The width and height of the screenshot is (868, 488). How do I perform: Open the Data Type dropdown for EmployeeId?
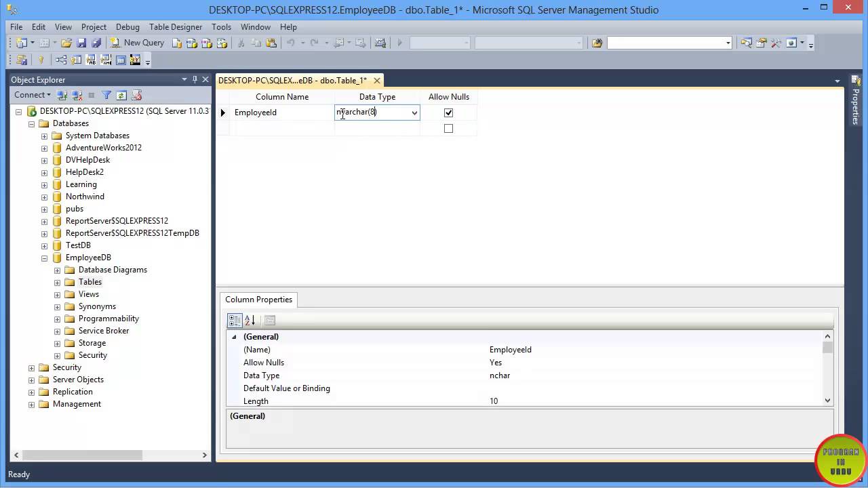point(414,113)
